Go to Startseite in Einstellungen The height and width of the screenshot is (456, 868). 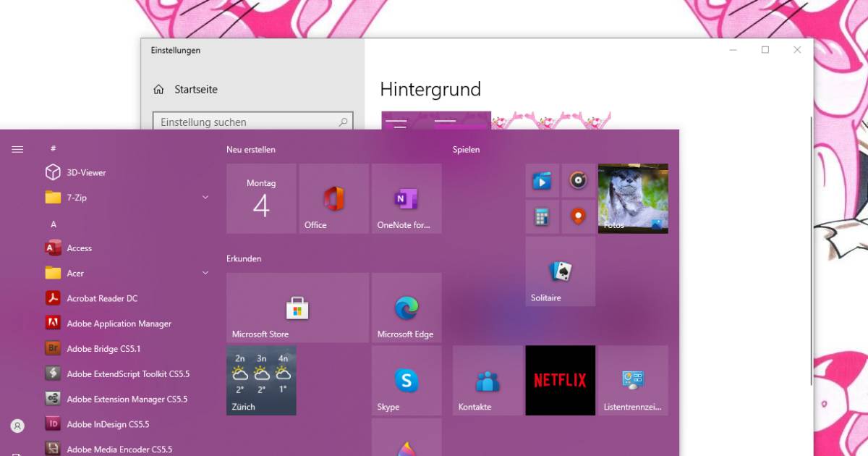[x=195, y=90]
